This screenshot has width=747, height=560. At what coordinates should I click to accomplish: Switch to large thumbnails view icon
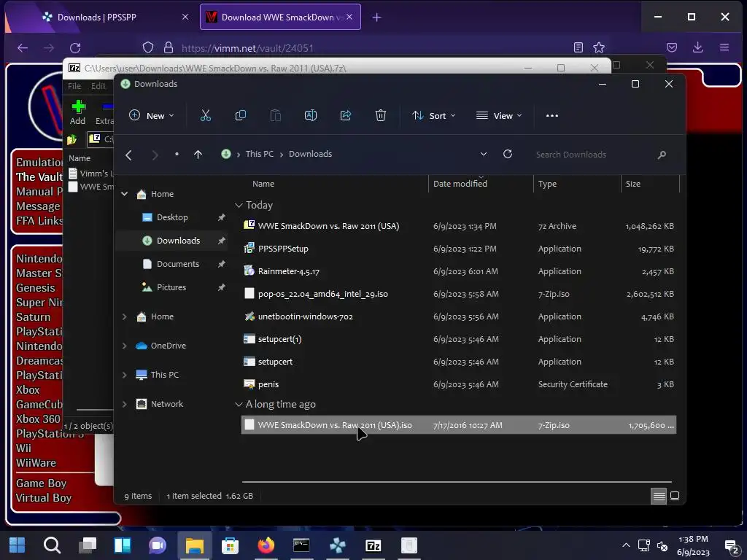click(x=675, y=496)
